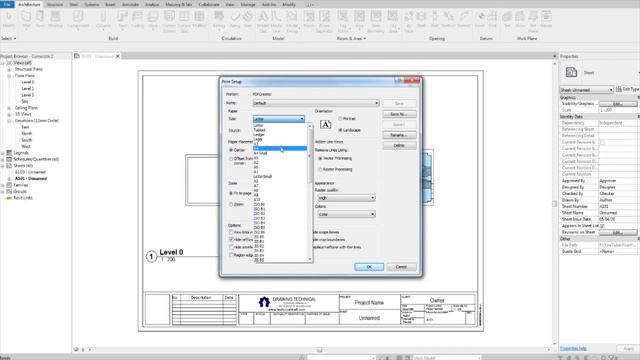Open the File menu
The width and height of the screenshot is (640, 360).
(7, 4)
